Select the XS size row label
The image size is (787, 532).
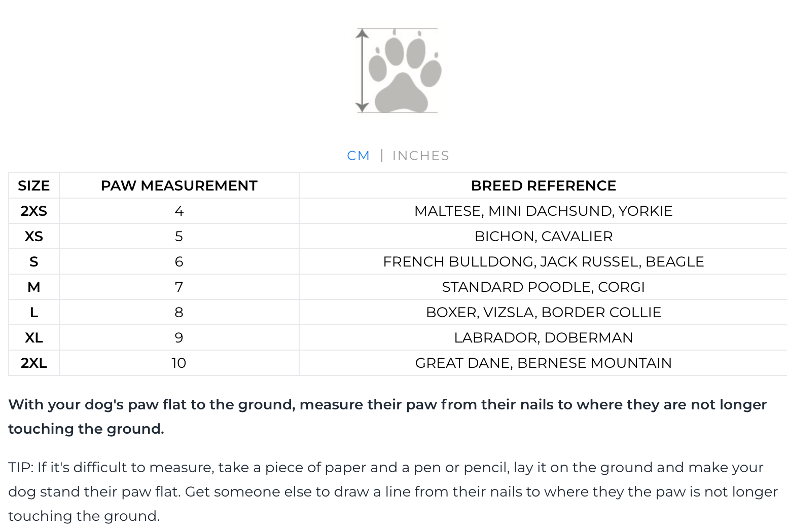[x=34, y=236]
